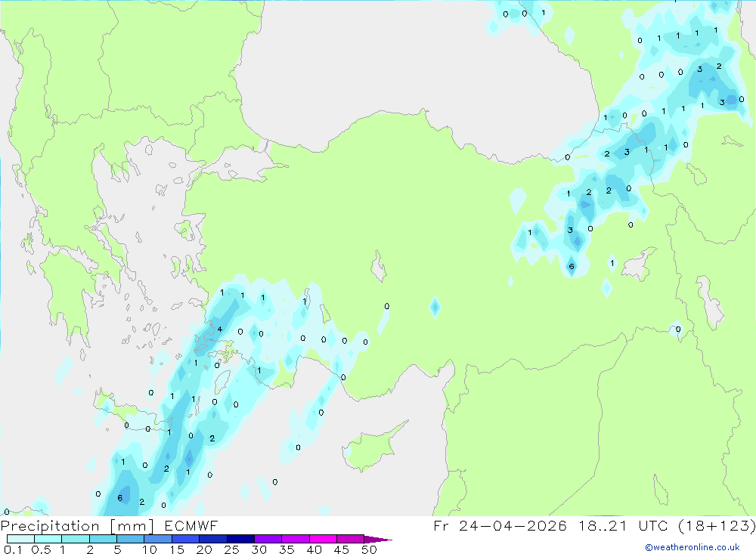Screen dimensions: 756x554
Task: Choose the 40–45 mm legend color swatch
Action: 323,539
